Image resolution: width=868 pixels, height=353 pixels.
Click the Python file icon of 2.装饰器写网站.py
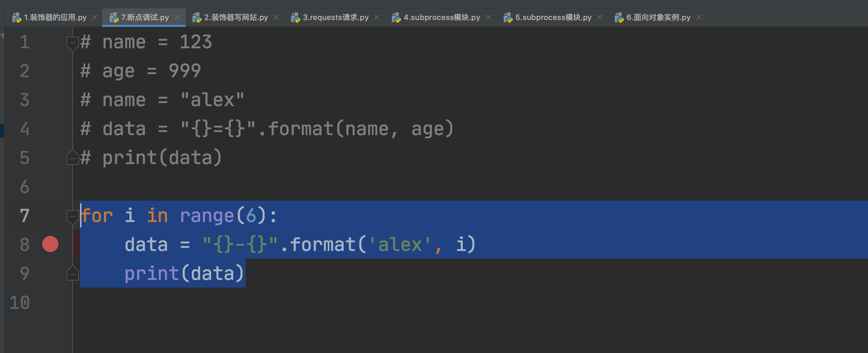197,18
